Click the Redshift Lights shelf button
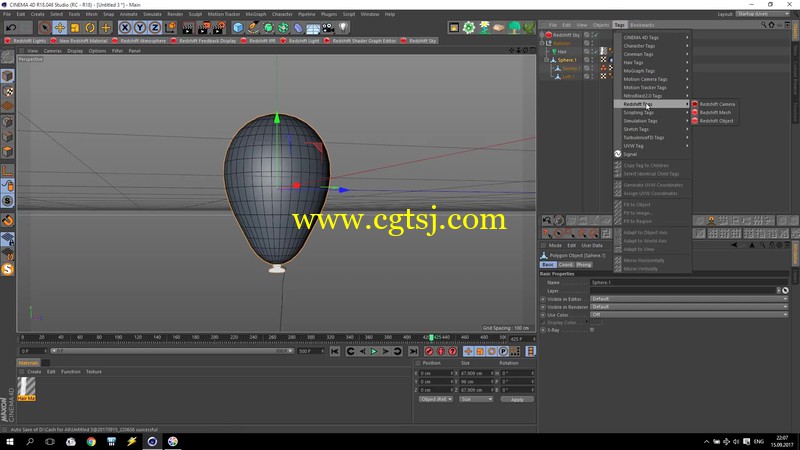 coord(26,41)
